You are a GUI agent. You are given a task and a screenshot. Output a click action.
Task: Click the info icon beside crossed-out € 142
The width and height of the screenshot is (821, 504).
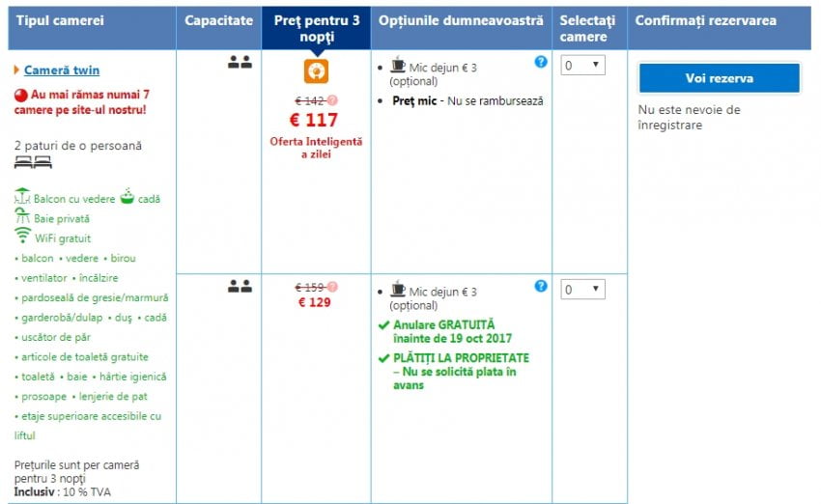pyautogui.click(x=333, y=100)
